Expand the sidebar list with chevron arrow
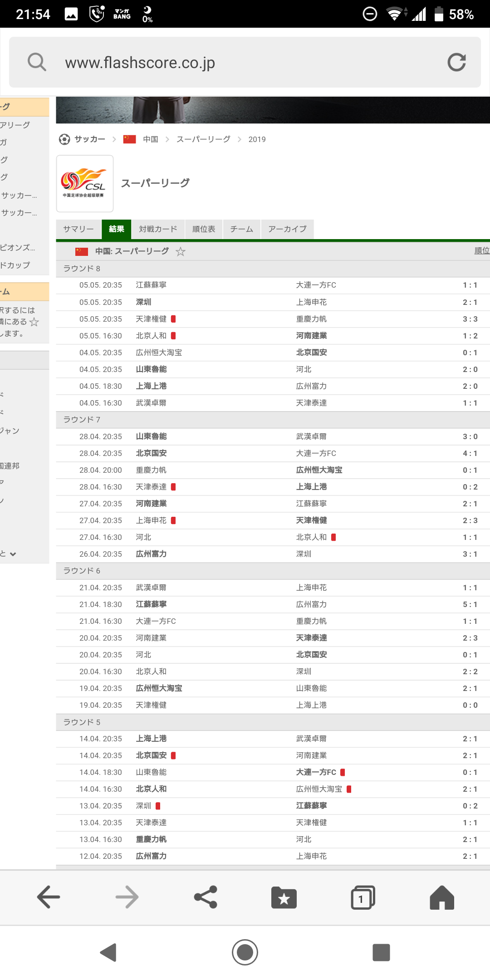The image size is (490, 980). tap(13, 554)
